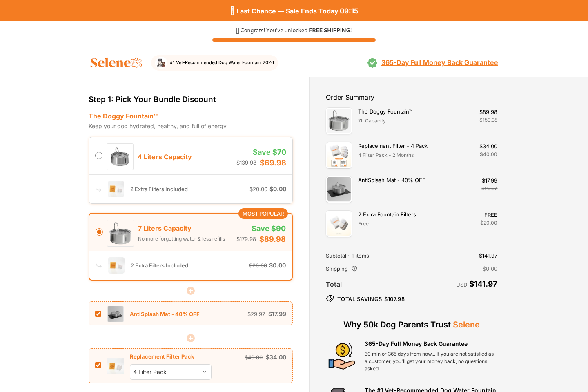
Task: Click the extra filters thumbnail under 4 Liters
Action: pos(116,189)
